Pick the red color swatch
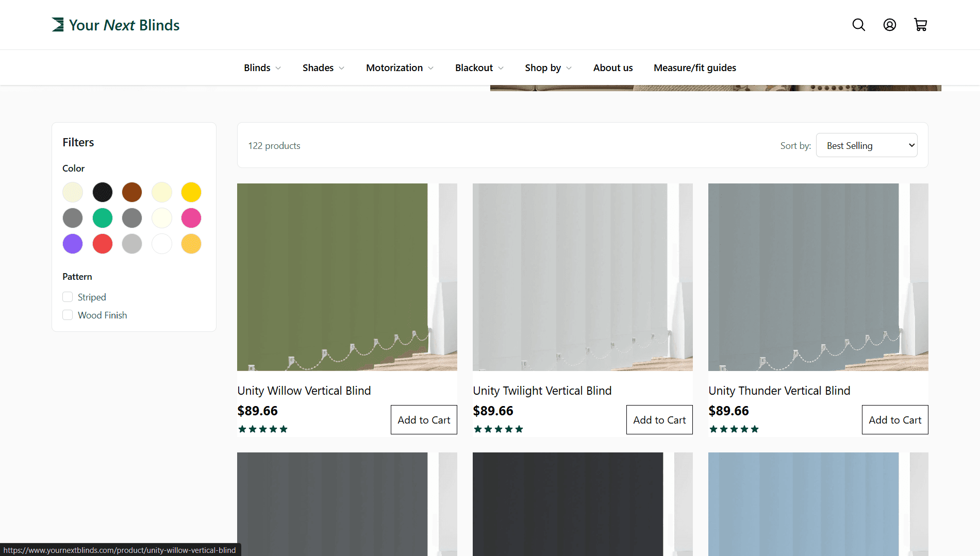Screen dimensions: 980x556 tap(102, 244)
